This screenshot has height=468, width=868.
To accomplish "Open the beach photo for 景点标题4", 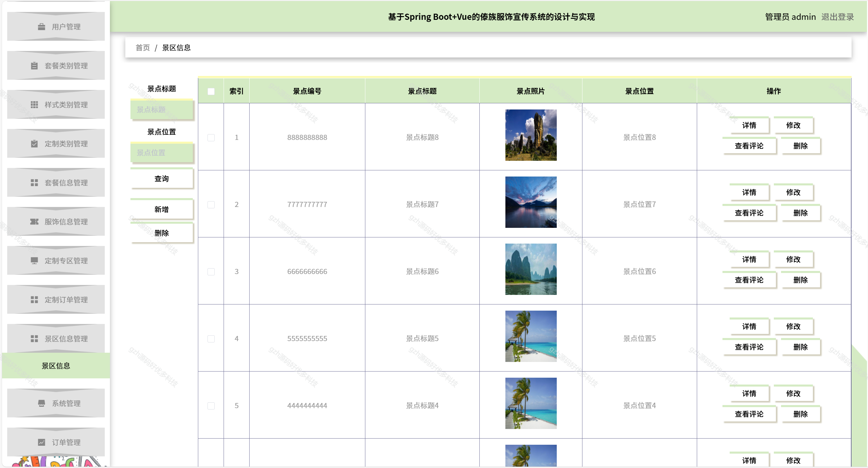I will [531, 403].
